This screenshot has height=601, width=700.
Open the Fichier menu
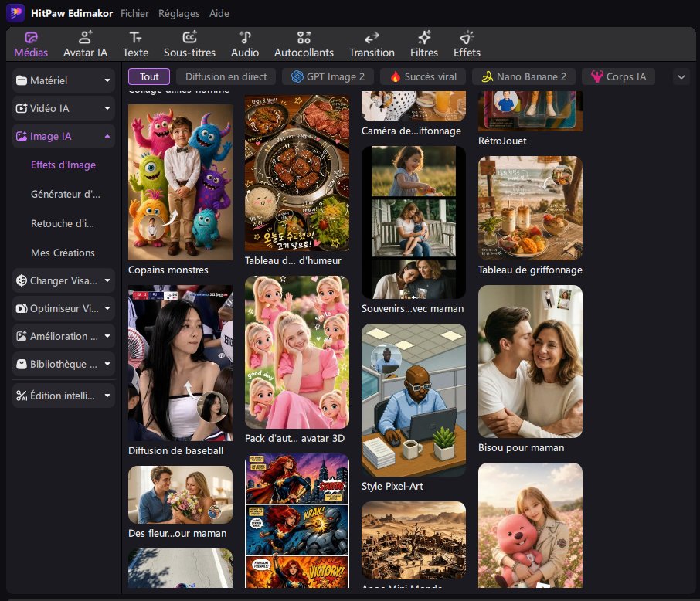(x=134, y=13)
